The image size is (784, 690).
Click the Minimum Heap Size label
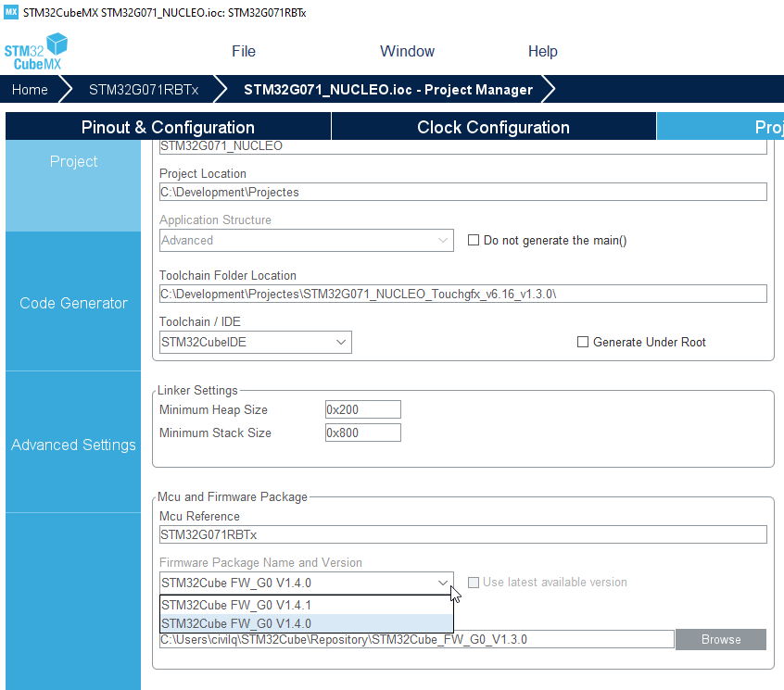213,409
